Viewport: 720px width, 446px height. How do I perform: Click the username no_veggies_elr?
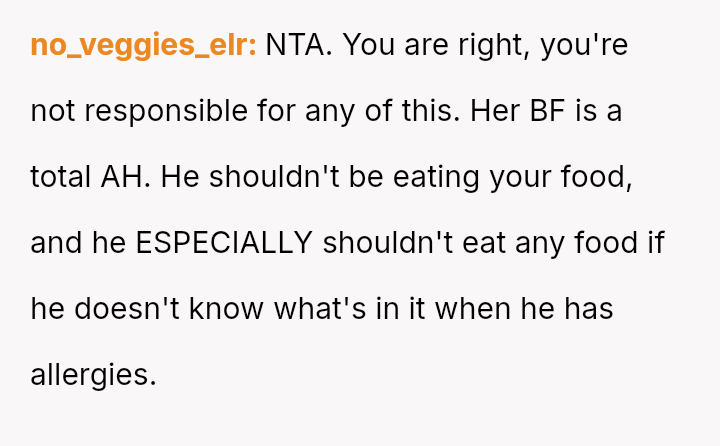pyautogui.click(x=143, y=46)
